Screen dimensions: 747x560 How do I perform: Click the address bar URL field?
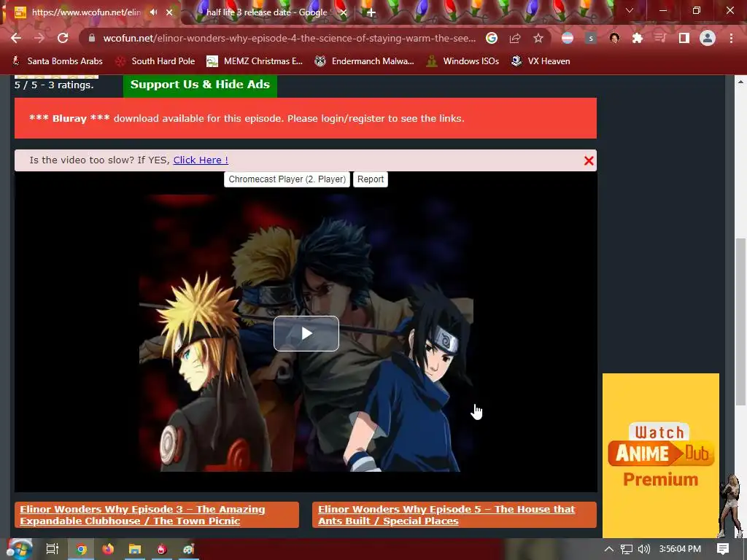[290, 38]
